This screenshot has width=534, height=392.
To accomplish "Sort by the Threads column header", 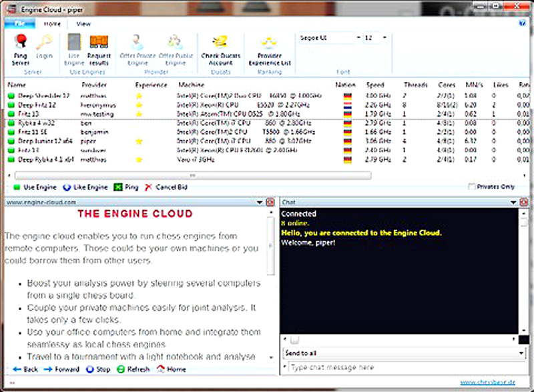I will 415,85.
